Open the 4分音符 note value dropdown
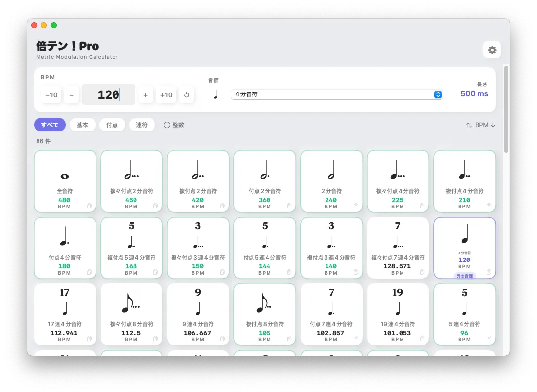537x392 pixels. click(x=337, y=94)
